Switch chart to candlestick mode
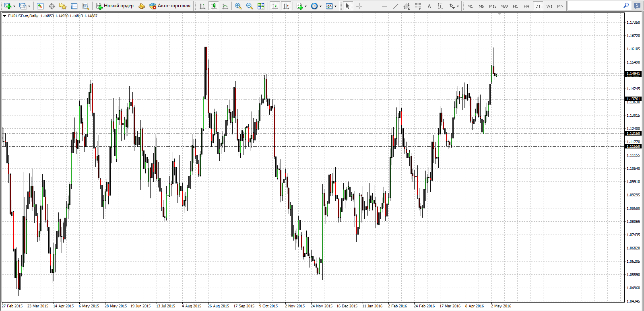This screenshot has height=311, width=644. (214, 6)
